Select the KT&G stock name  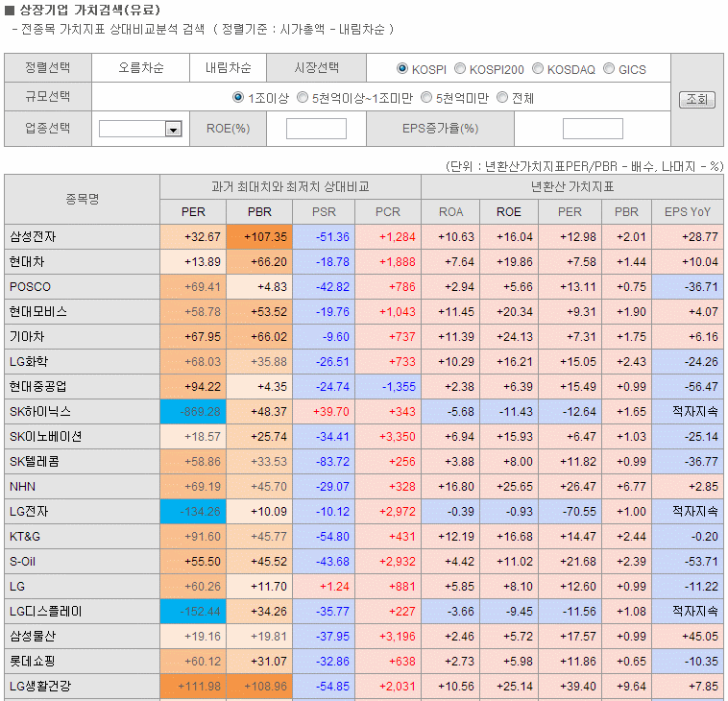coord(25,537)
